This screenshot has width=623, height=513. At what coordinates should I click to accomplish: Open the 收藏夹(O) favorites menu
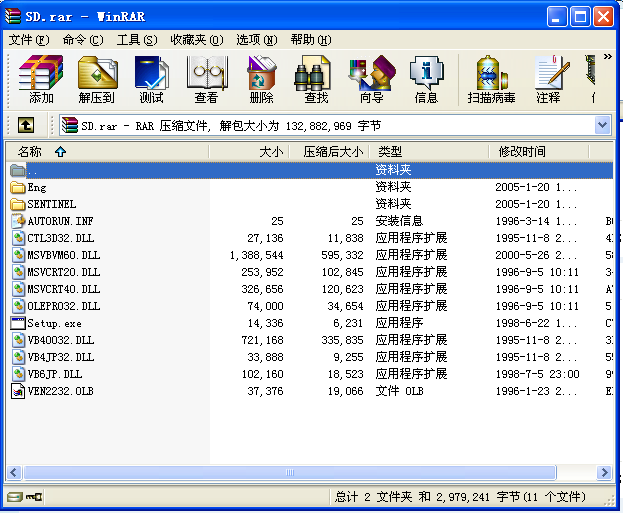[196, 40]
